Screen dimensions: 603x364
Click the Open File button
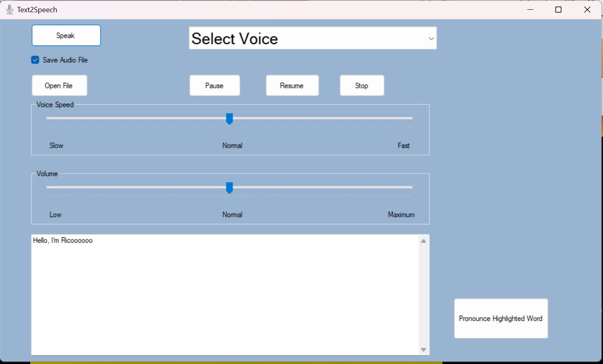pos(59,86)
